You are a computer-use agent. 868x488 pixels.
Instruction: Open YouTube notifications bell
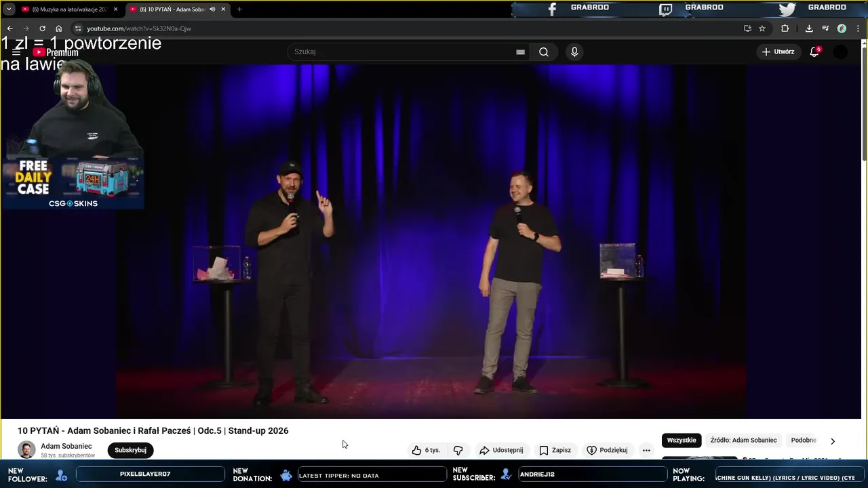(x=815, y=52)
